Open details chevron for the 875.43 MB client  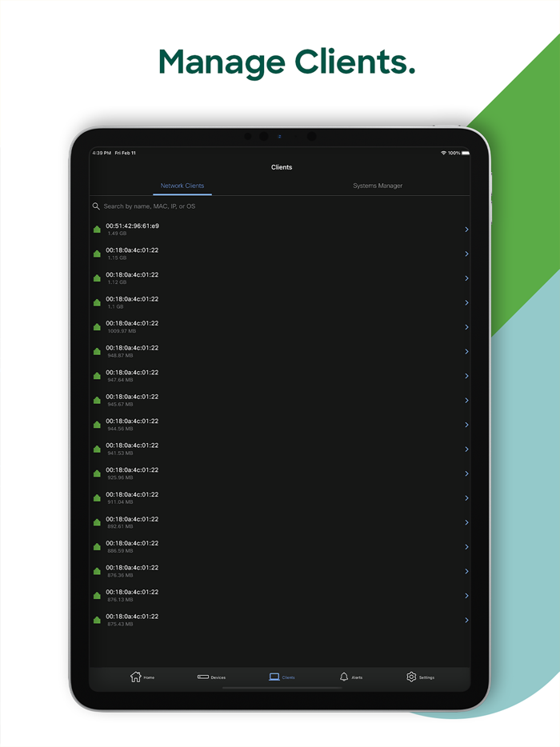466,621
